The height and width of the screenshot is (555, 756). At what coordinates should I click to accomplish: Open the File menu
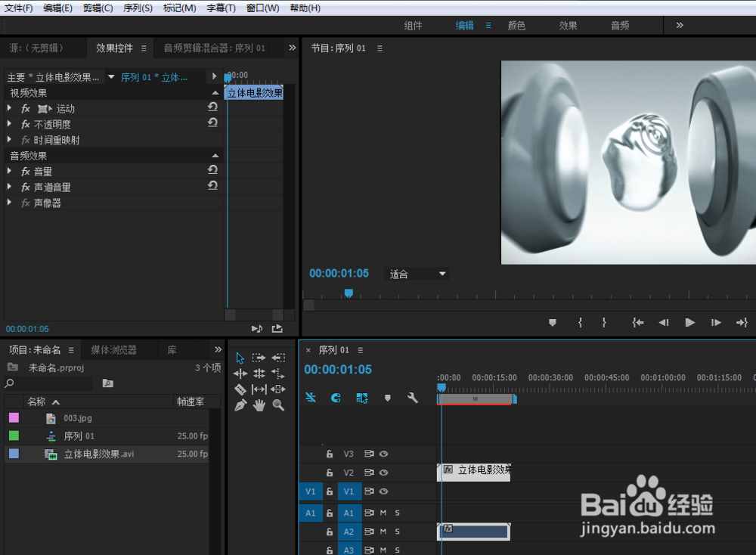point(18,8)
